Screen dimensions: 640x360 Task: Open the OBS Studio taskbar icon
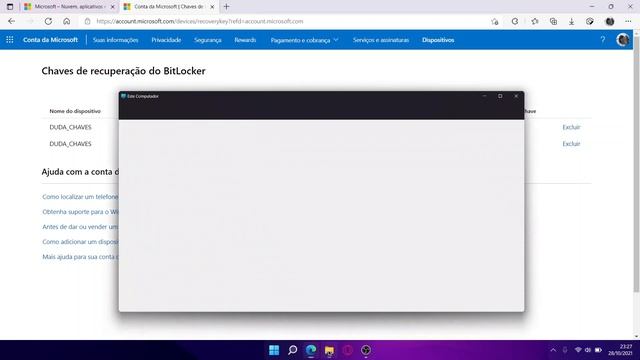(366, 350)
